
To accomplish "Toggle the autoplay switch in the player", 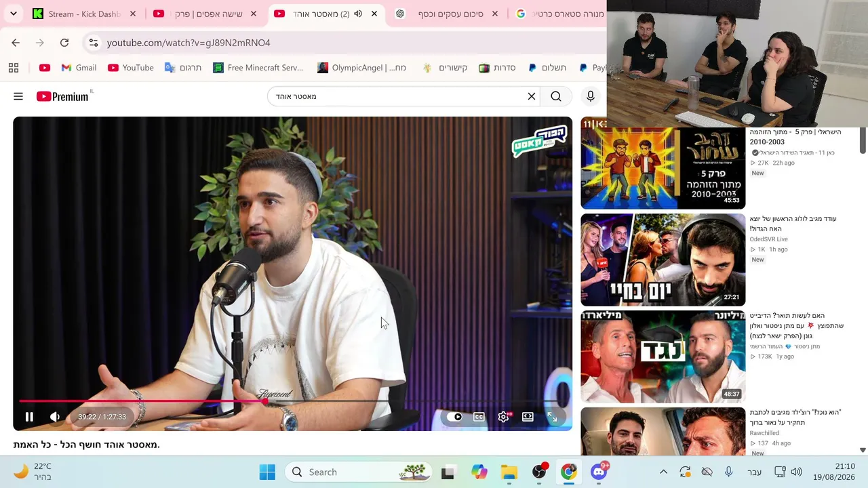I will pyautogui.click(x=454, y=417).
